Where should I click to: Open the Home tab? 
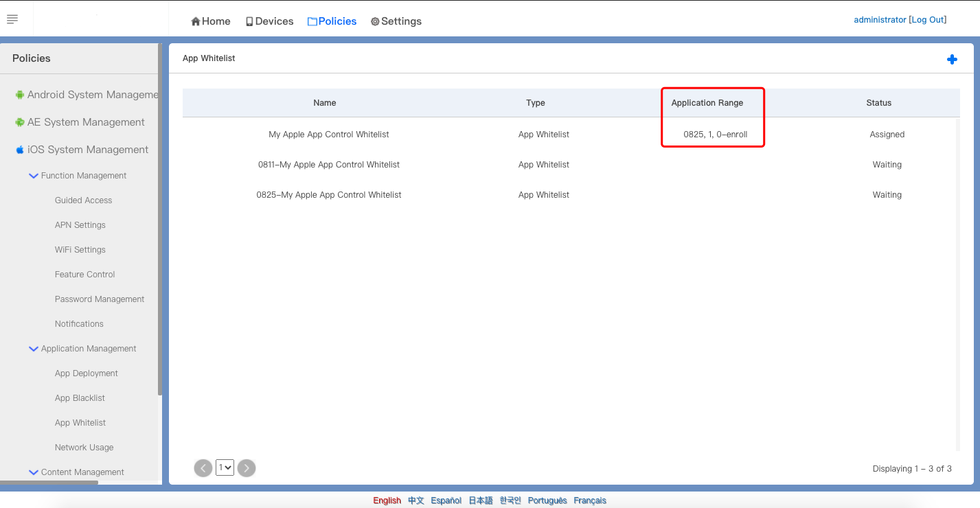[x=210, y=21]
